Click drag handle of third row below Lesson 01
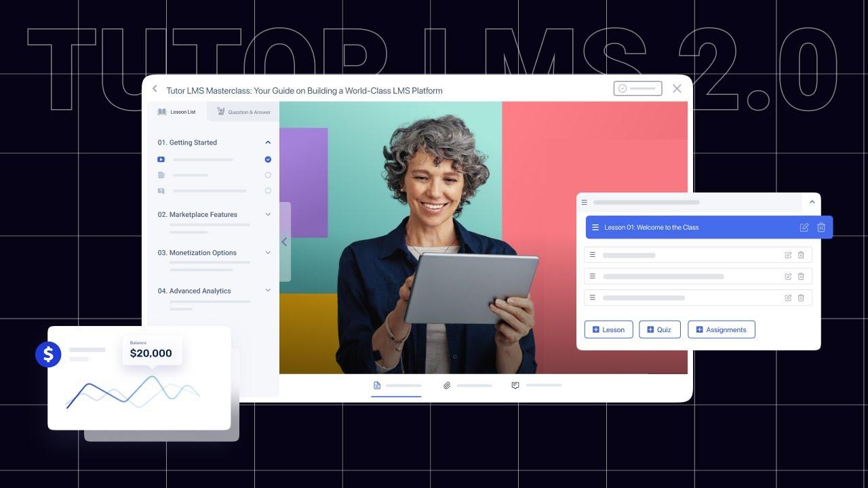This screenshot has height=488, width=868. click(592, 297)
